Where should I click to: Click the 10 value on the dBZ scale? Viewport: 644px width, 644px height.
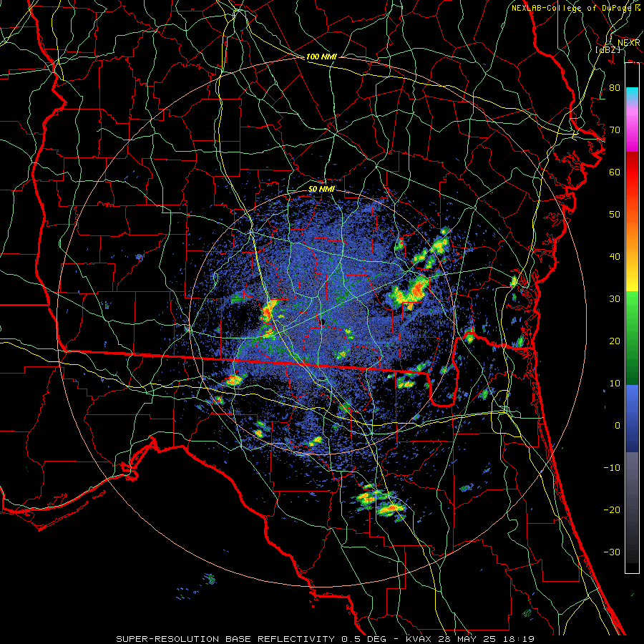pyautogui.click(x=615, y=384)
